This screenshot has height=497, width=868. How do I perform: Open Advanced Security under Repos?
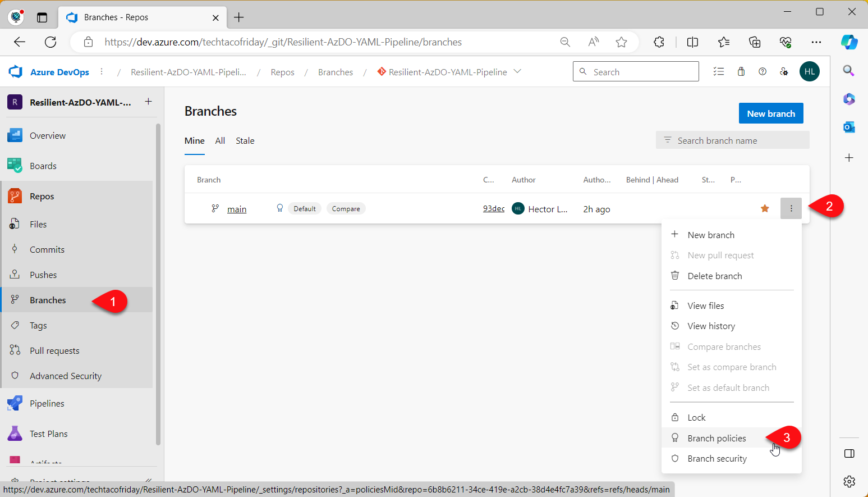[x=77, y=376]
